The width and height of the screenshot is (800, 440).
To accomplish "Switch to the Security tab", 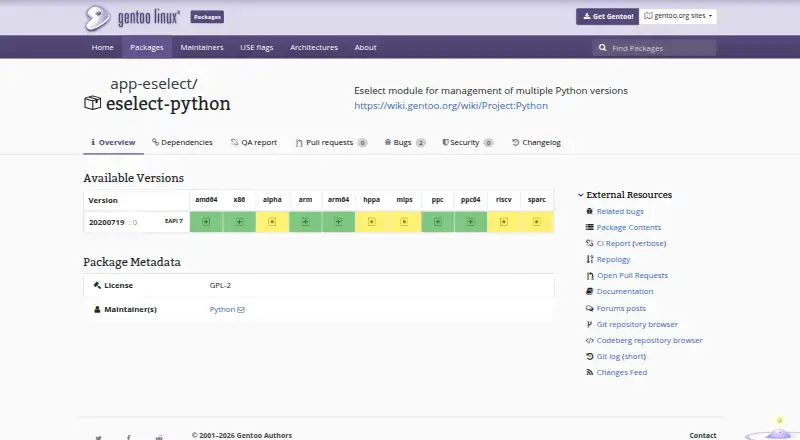I will (x=467, y=142).
